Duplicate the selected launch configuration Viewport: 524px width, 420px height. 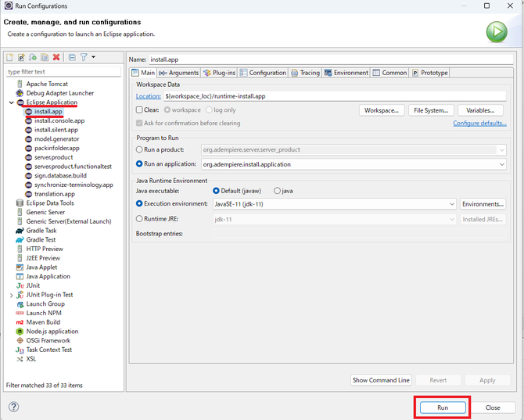(45, 57)
